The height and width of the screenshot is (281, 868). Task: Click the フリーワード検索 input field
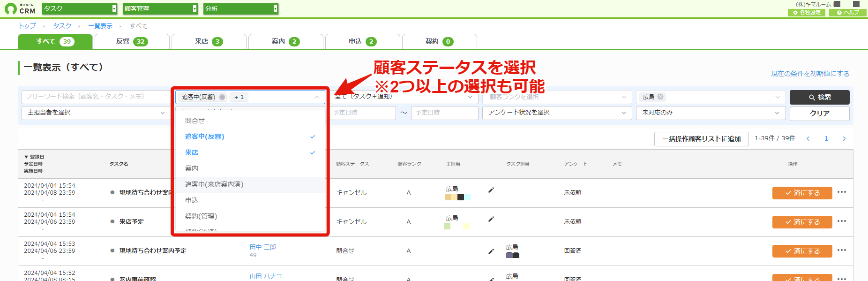coord(96,97)
